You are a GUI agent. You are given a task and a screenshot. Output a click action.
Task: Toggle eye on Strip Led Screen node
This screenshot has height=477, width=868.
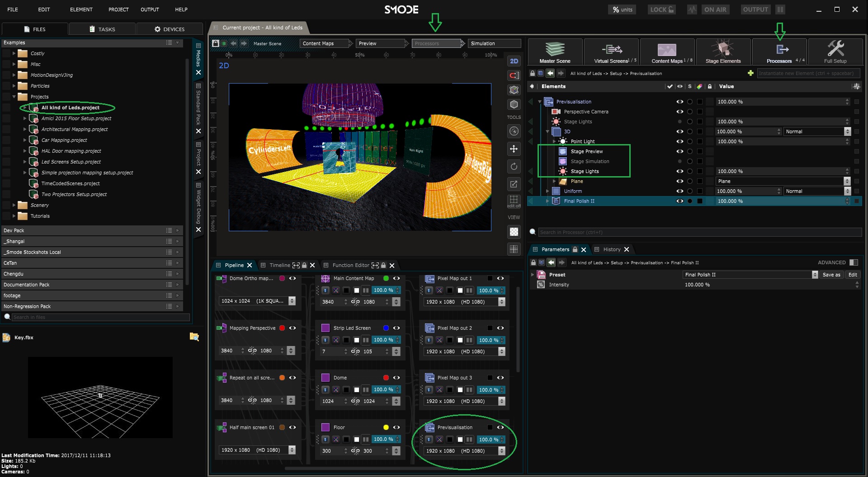pyautogui.click(x=396, y=328)
